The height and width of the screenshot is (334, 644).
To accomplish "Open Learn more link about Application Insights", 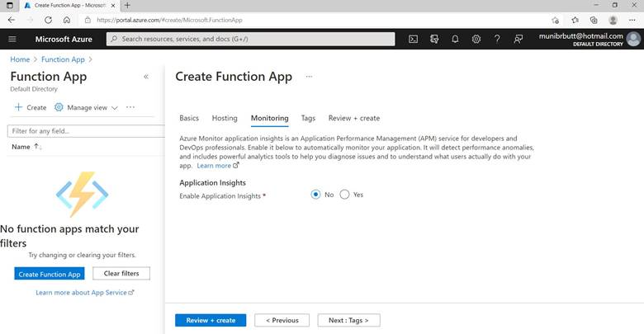I will (x=218, y=166).
